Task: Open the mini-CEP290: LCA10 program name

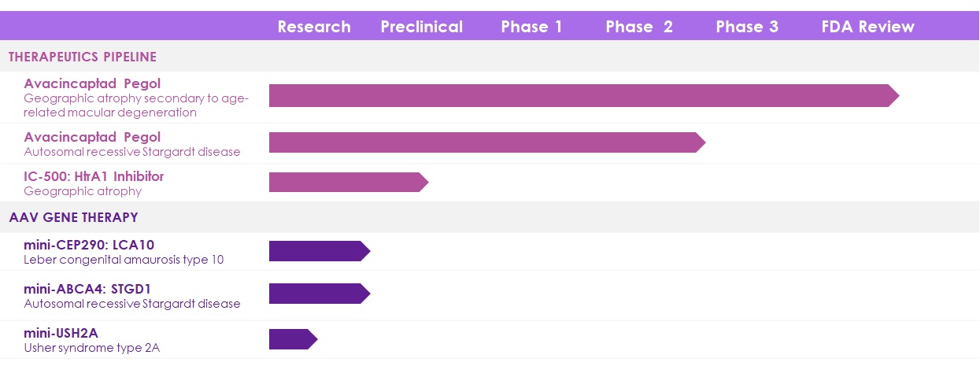Action: click(x=89, y=245)
